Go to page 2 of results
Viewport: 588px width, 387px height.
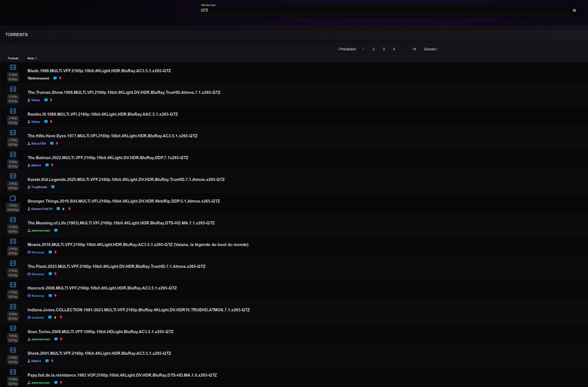pos(373,49)
